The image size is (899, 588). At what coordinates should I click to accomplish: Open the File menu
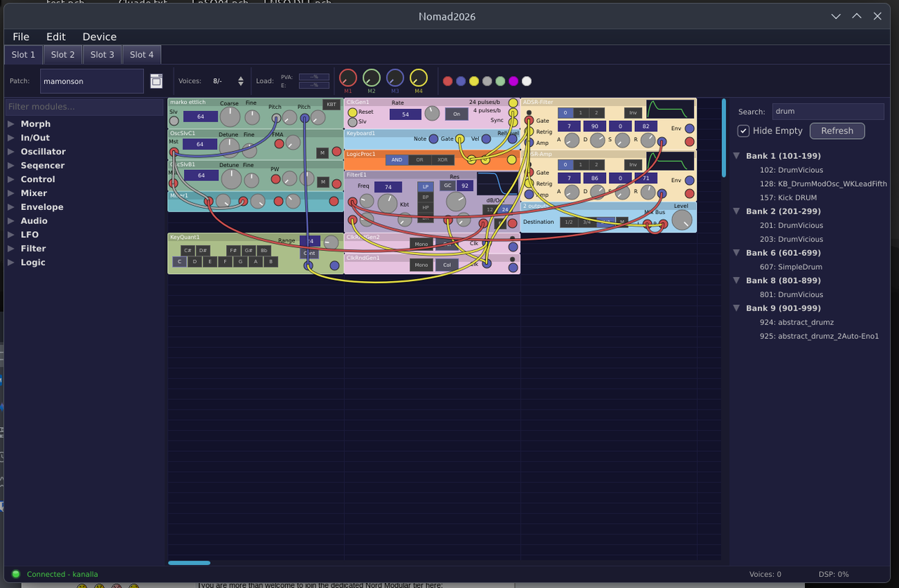[x=21, y=37]
